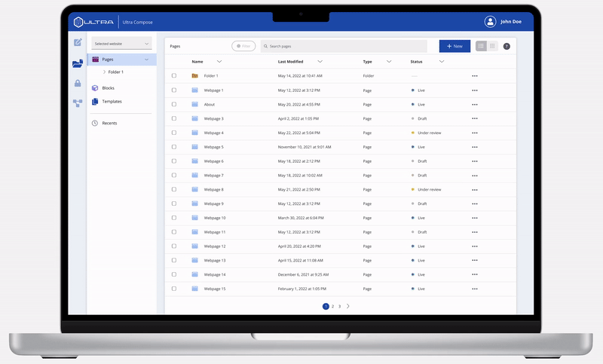Open the compose editor icon in left rail
Screen dimensions: 603x364
78,43
